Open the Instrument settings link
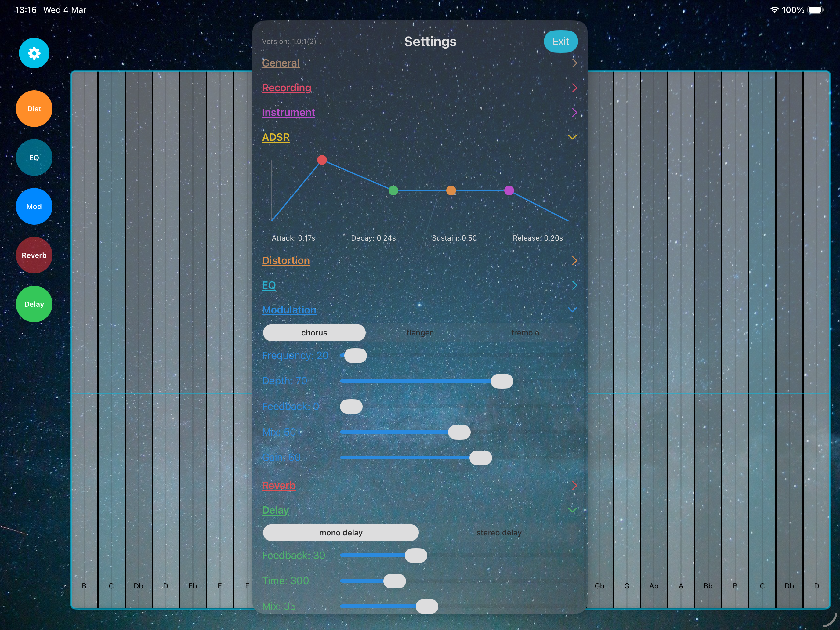Screen dimensions: 840x630 (288, 112)
